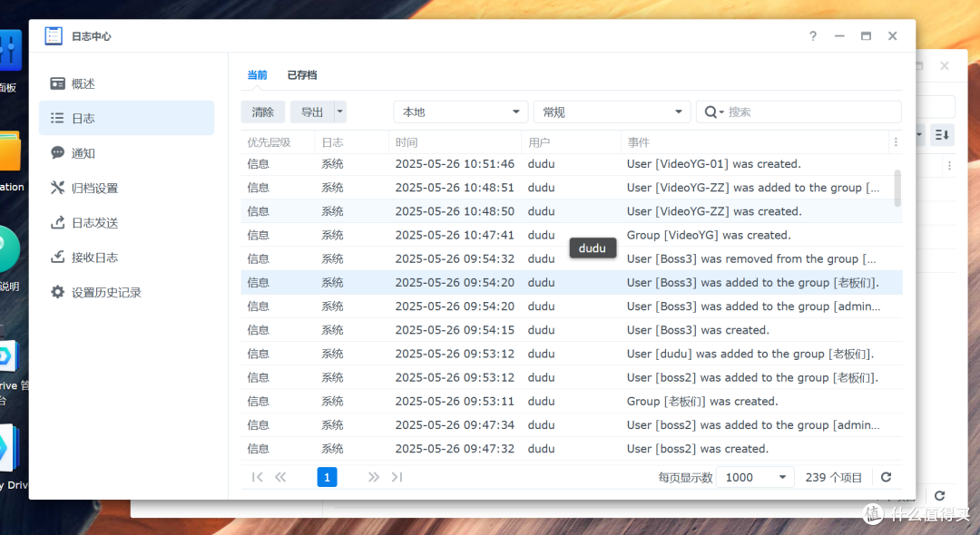The height and width of the screenshot is (535, 980).
Task: Click the log table vertical scrollbar
Action: [897, 188]
